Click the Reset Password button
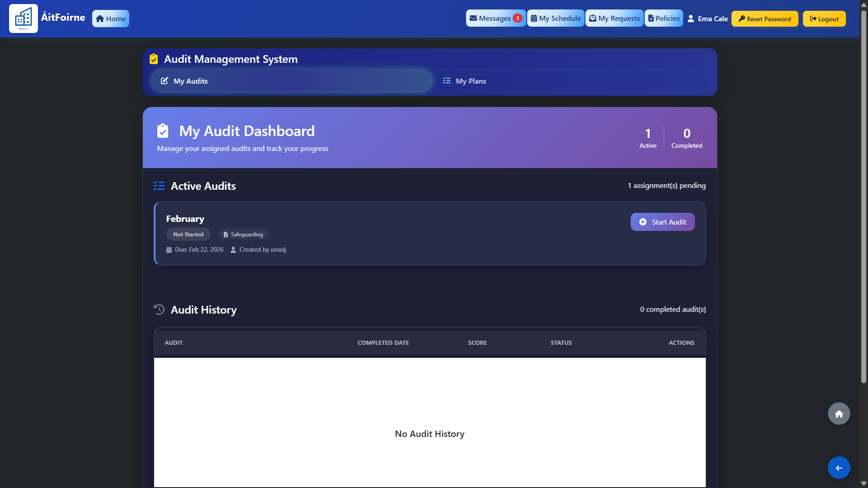Screen dimensions: 868x488 coord(764,19)
